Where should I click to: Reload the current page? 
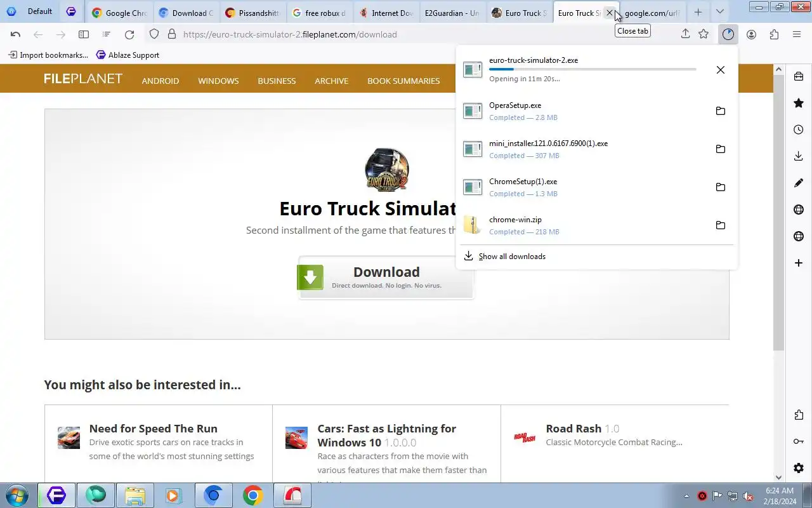(x=129, y=34)
